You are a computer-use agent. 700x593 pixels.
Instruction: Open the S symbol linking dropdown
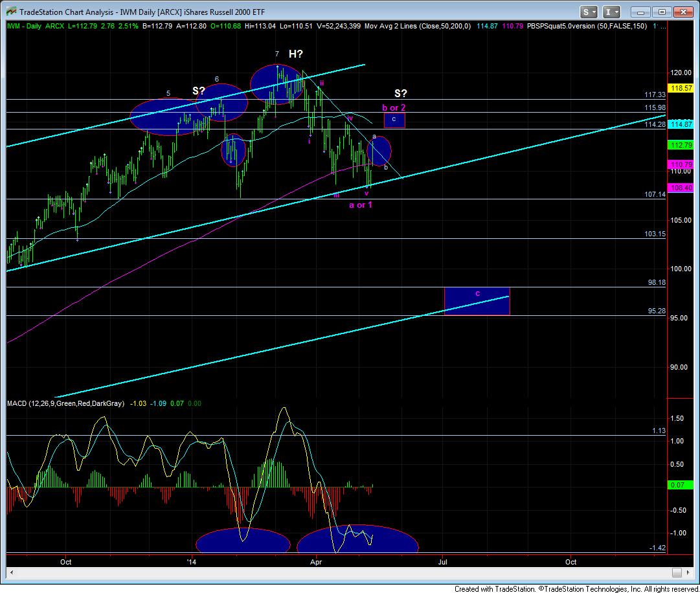coord(589,12)
